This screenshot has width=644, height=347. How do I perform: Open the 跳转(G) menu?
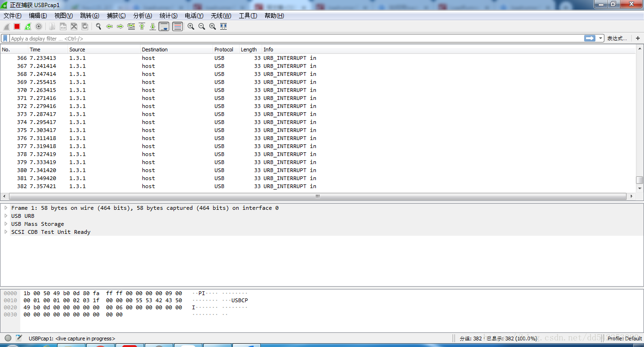coord(90,16)
